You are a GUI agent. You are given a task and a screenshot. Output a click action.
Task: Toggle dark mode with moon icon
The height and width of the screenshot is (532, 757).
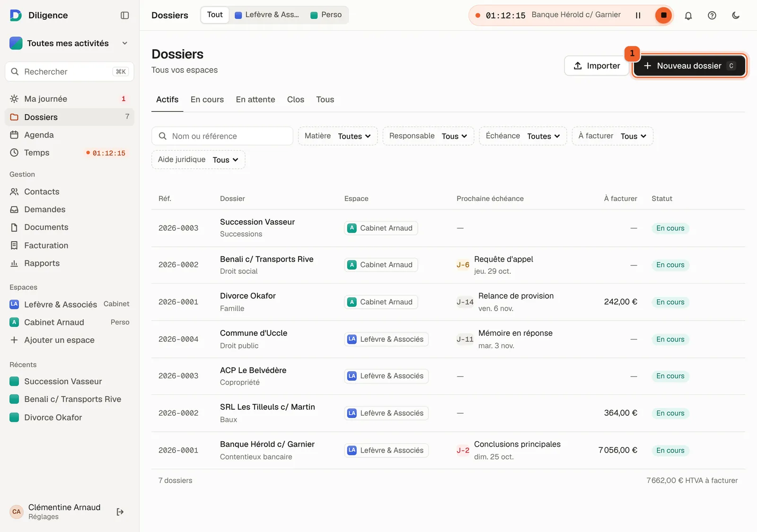736,15
